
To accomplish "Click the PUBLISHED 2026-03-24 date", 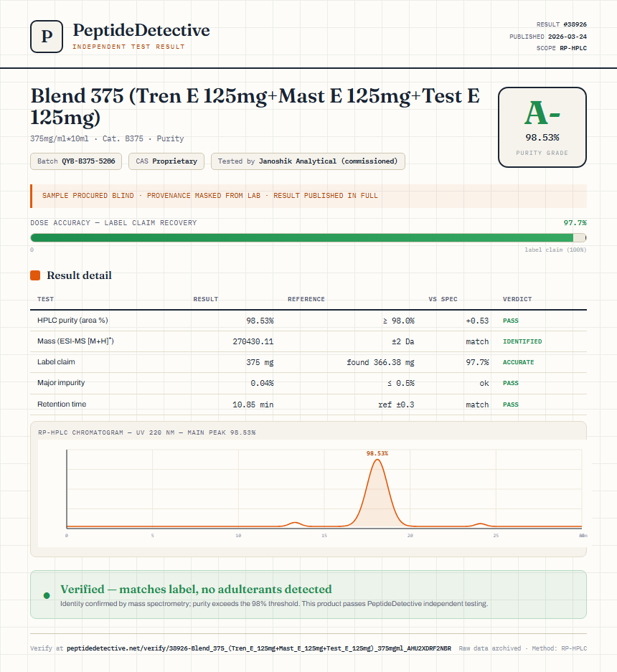I will point(548,37).
